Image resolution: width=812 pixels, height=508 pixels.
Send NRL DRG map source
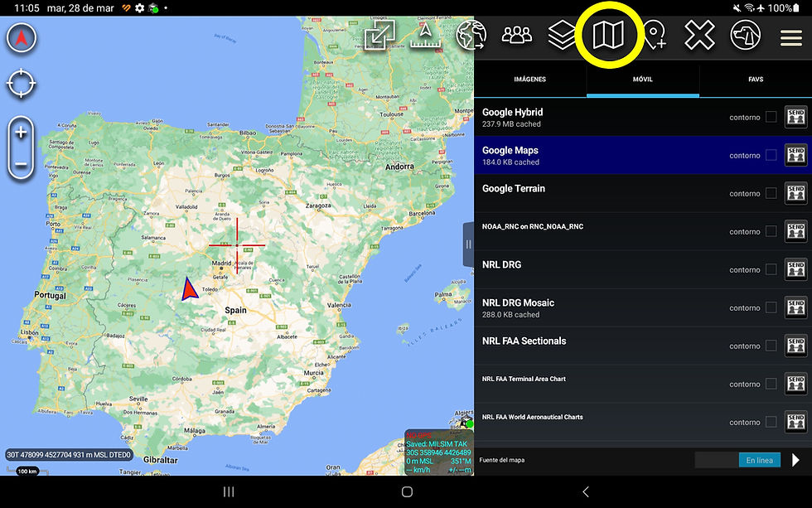(x=796, y=269)
